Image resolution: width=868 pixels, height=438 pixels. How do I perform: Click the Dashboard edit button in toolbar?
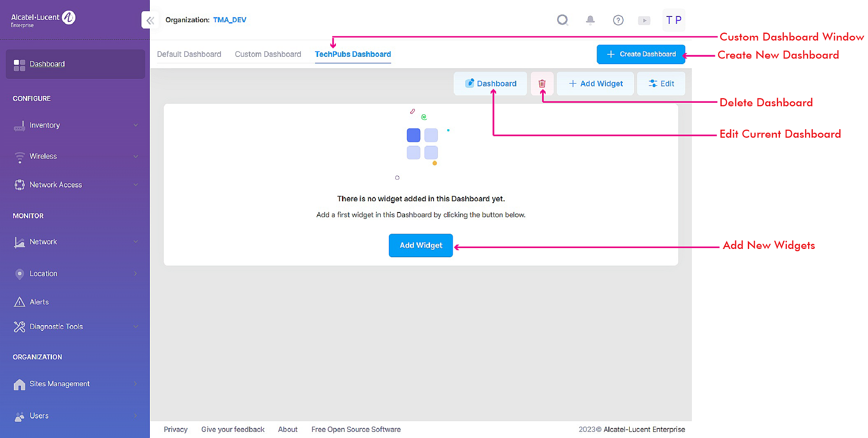click(x=490, y=84)
